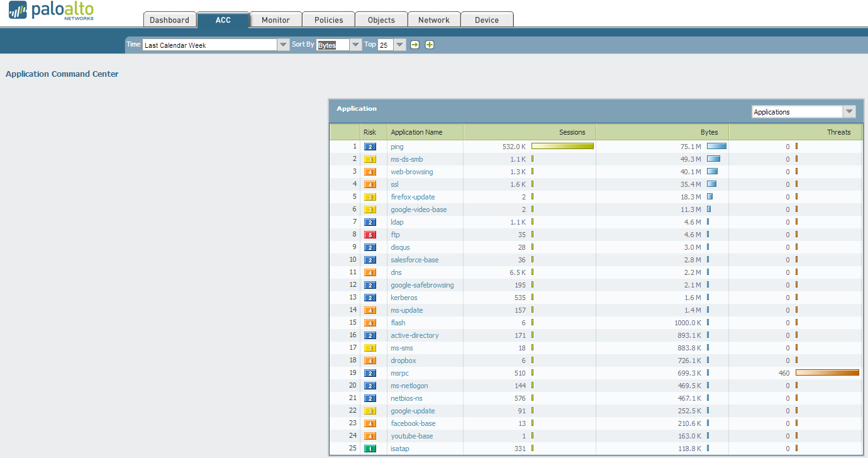
Task: Click the 460 threats value for msrpc
Action: [784, 373]
